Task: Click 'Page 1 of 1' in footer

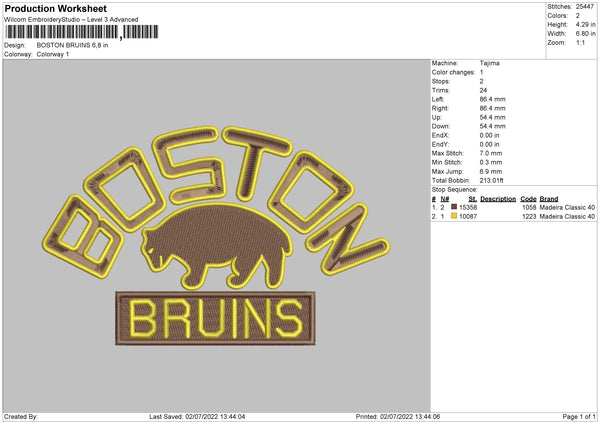Action: 579,416
